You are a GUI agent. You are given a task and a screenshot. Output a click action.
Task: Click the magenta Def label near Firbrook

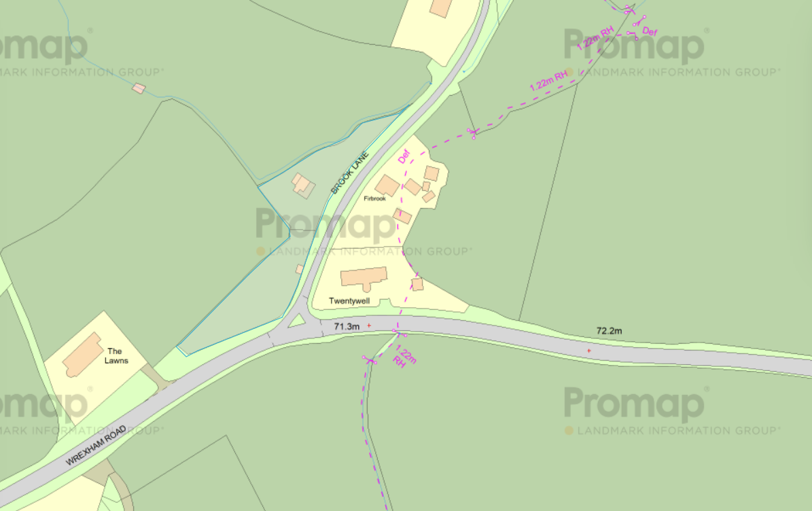tap(404, 156)
